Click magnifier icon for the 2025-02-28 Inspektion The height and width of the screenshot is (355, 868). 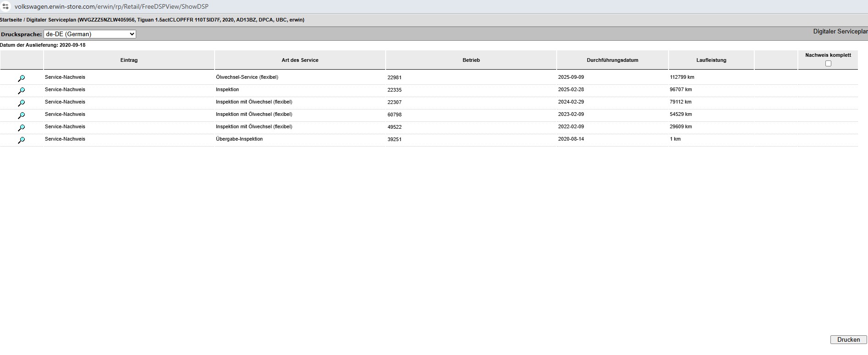[x=21, y=91]
